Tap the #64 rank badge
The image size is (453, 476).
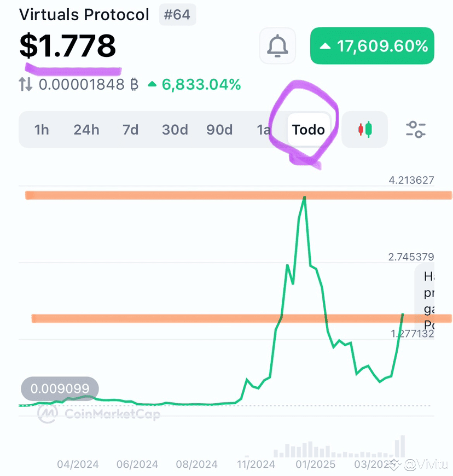pyautogui.click(x=177, y=15)
